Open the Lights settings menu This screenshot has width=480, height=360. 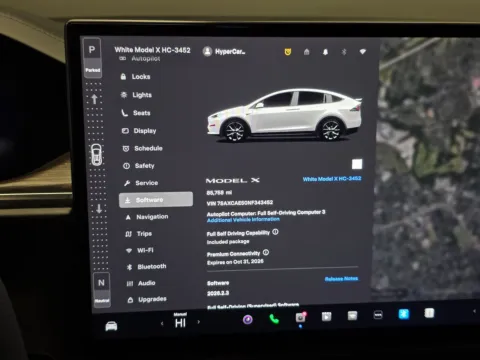tap(136, 95)
